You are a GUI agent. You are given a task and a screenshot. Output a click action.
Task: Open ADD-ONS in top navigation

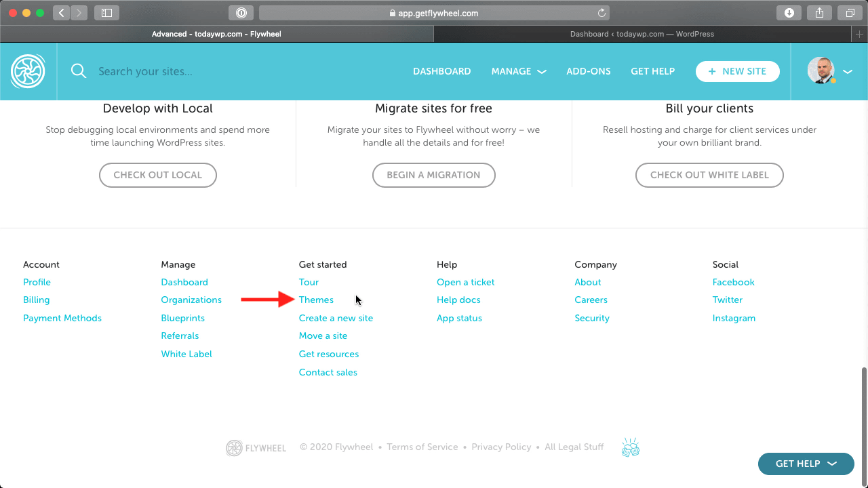coord(589,71)
